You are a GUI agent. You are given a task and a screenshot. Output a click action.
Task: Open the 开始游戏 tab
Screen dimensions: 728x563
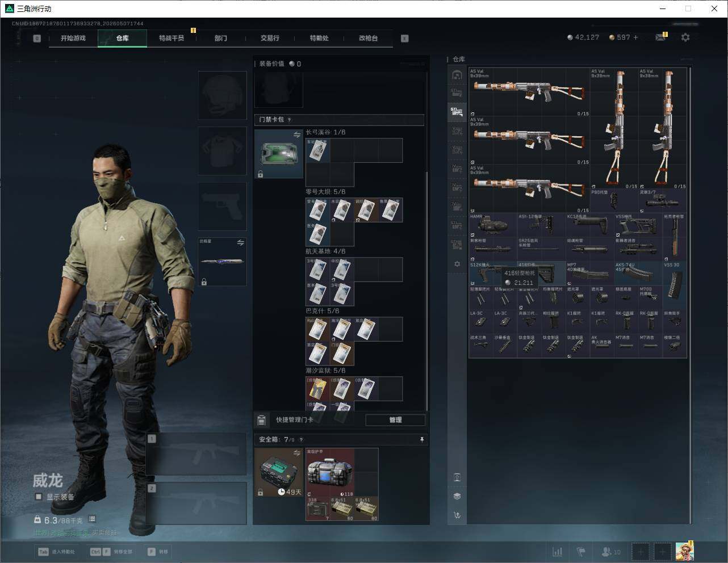73,38
